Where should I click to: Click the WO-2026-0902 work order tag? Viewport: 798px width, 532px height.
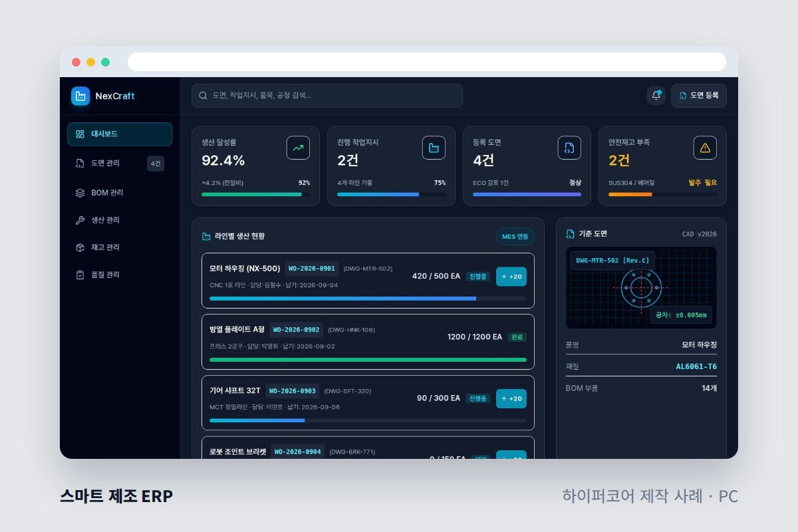297,330
